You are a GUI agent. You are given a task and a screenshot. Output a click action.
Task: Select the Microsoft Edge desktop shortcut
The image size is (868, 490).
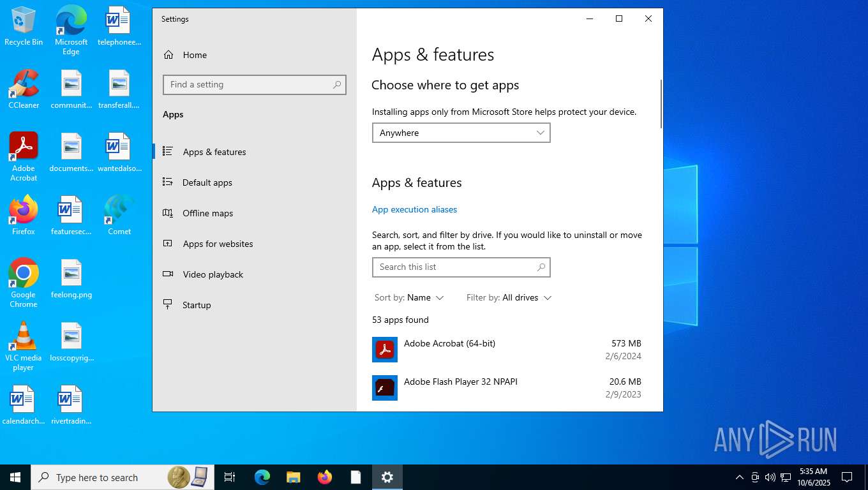pyautogui.click(x=71, y=31)
